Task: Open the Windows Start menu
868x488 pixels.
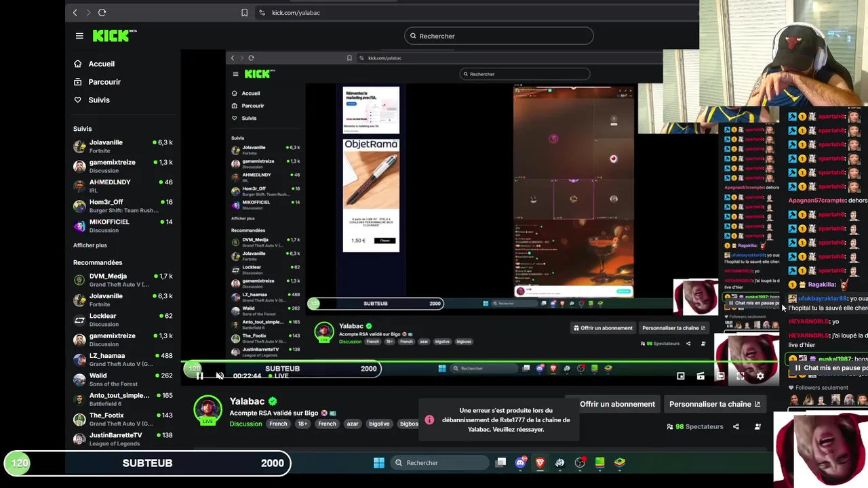Action: [x=379, y=463]
